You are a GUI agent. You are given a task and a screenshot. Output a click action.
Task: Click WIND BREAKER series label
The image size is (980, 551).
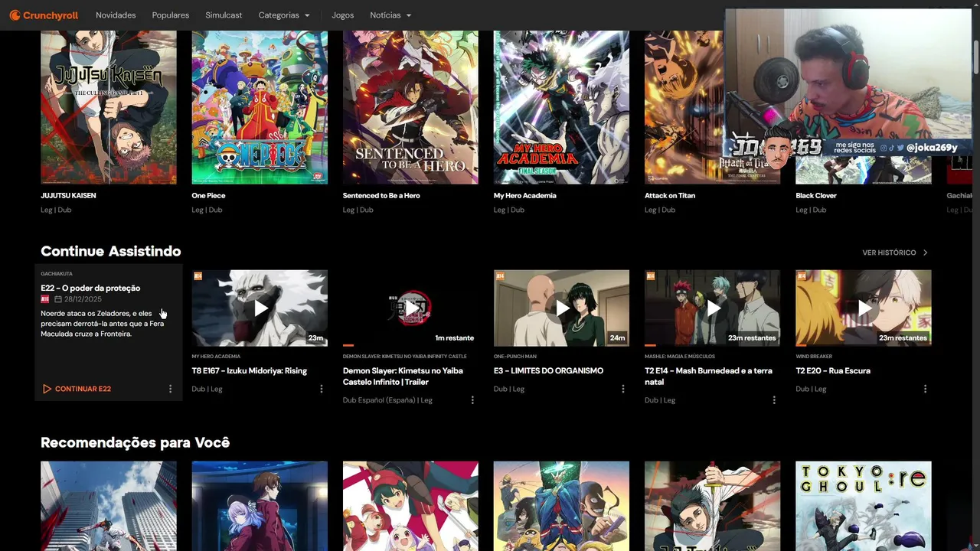tap(813, 357)
